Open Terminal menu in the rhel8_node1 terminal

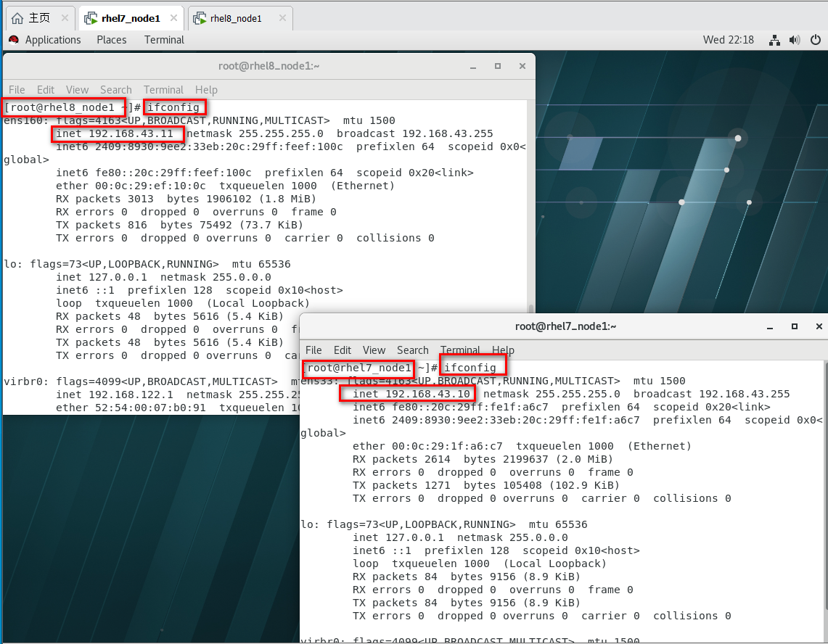163,90
